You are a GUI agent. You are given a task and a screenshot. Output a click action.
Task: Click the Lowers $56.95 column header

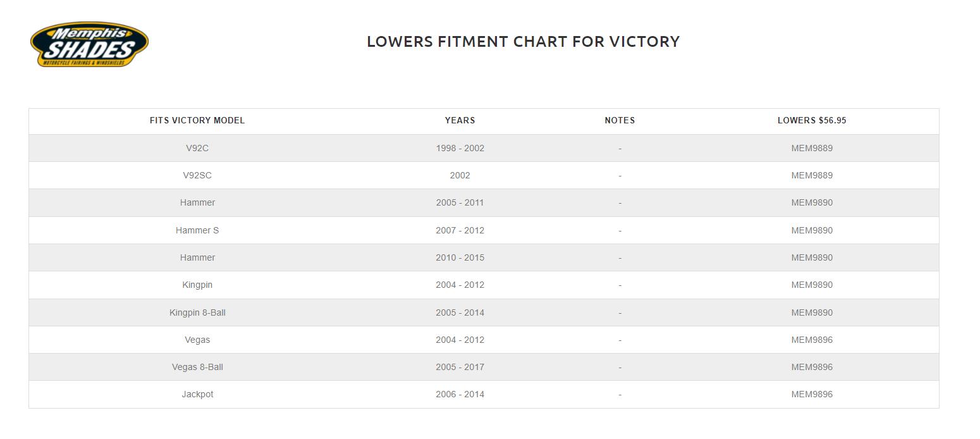click(x=812, y=120)
